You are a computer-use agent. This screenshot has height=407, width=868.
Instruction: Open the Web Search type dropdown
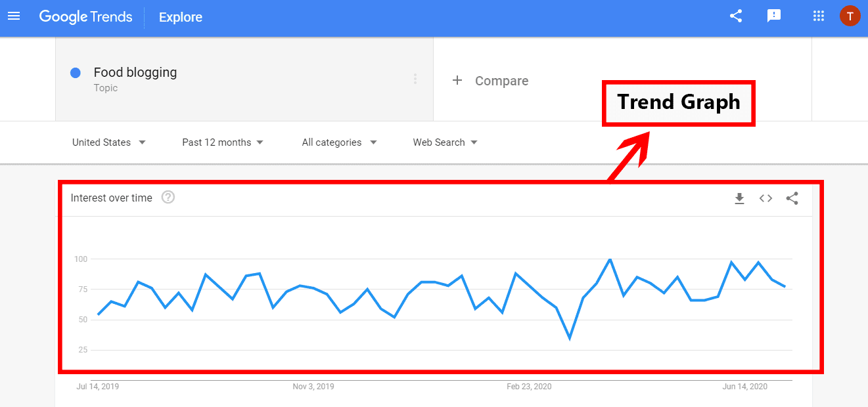click(x=444, y=142)
